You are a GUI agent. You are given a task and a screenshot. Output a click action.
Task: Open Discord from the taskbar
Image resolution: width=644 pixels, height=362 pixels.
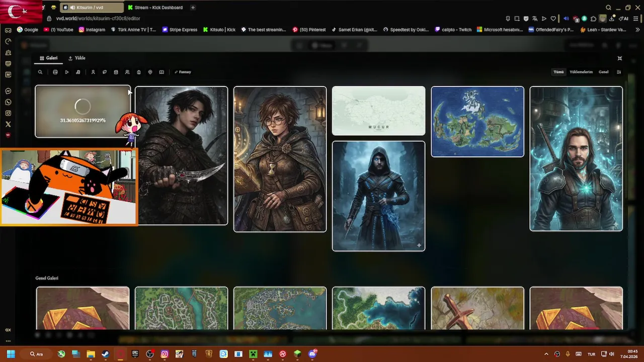pos(312,354)
